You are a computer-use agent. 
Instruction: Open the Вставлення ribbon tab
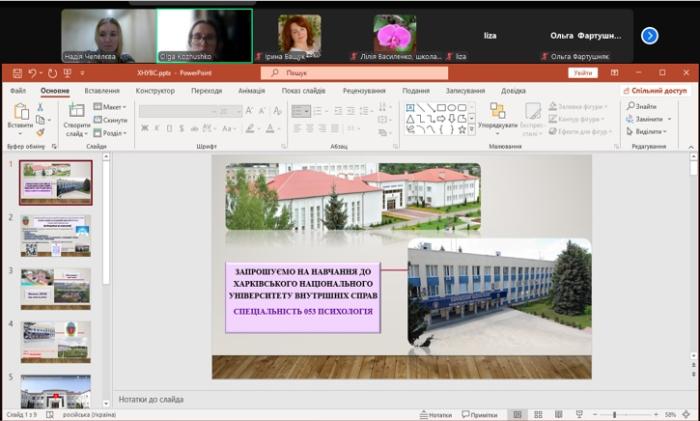pyautogui.click(x=102, y=90)
